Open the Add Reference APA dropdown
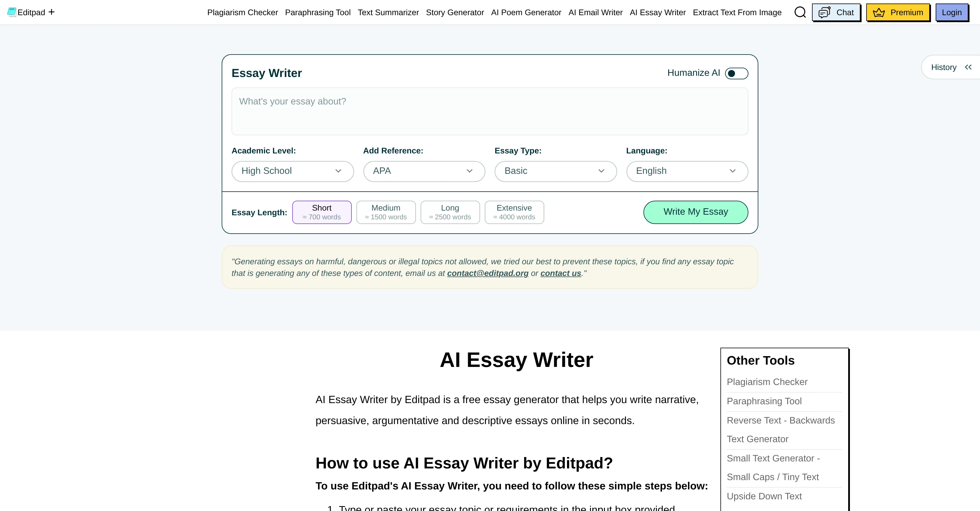The width and height of the screenshot is (980, 511). point(424,171)
